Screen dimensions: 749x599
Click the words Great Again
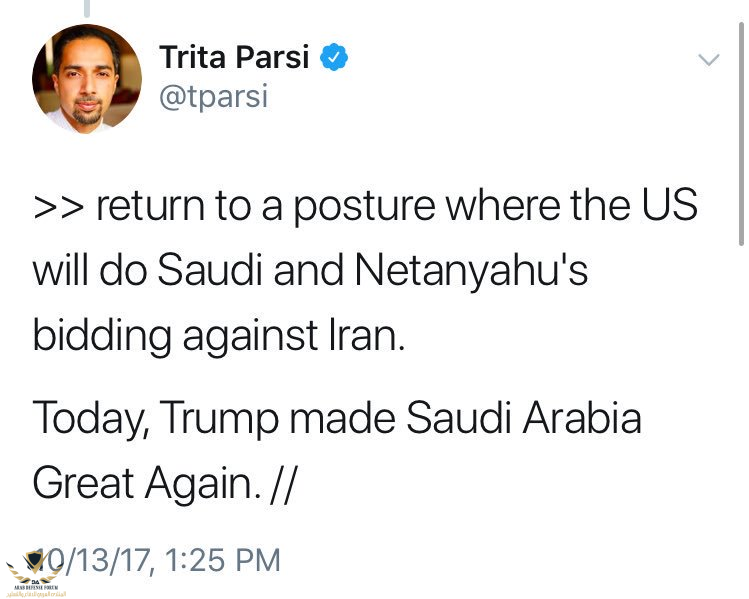pos(147,483)
